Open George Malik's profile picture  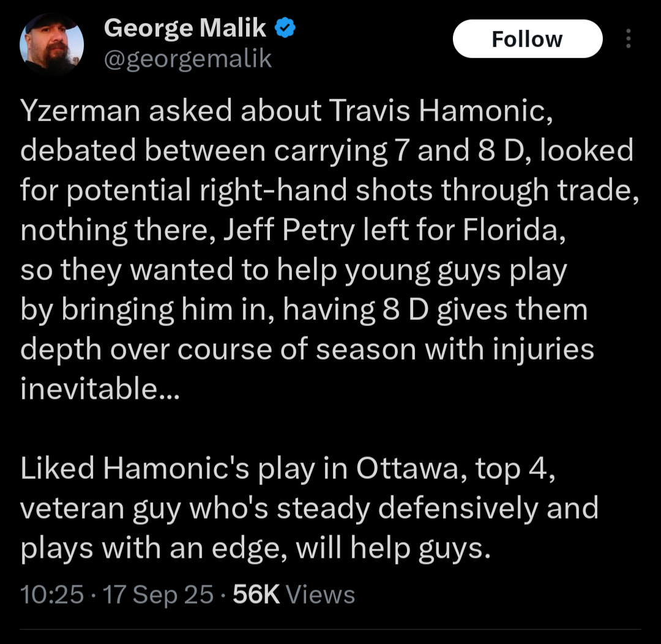[52, 44]
